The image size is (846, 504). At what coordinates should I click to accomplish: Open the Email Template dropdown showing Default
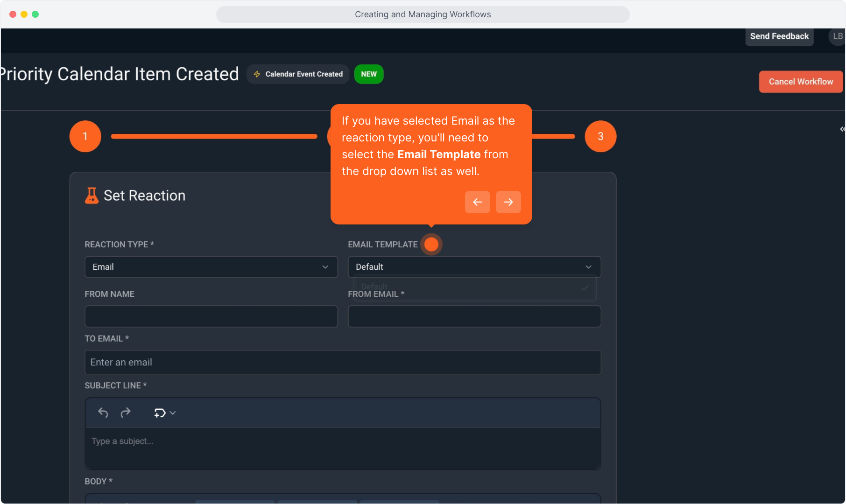coord(474,267)
